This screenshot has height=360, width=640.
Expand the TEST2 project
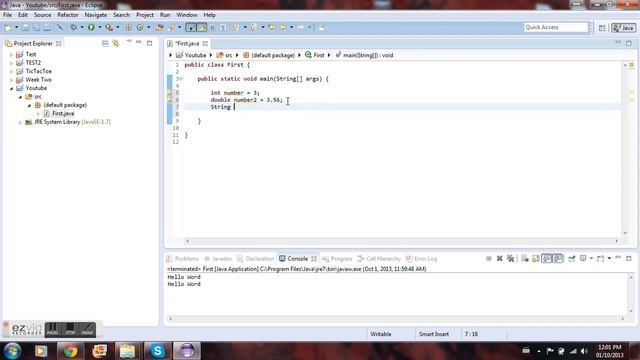tap(11, 63)
